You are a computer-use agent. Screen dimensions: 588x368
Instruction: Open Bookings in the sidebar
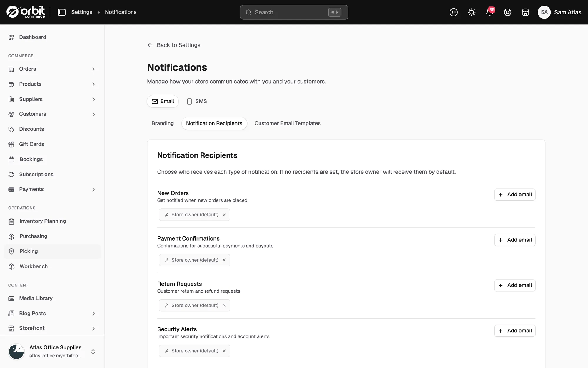pos(52,159)
